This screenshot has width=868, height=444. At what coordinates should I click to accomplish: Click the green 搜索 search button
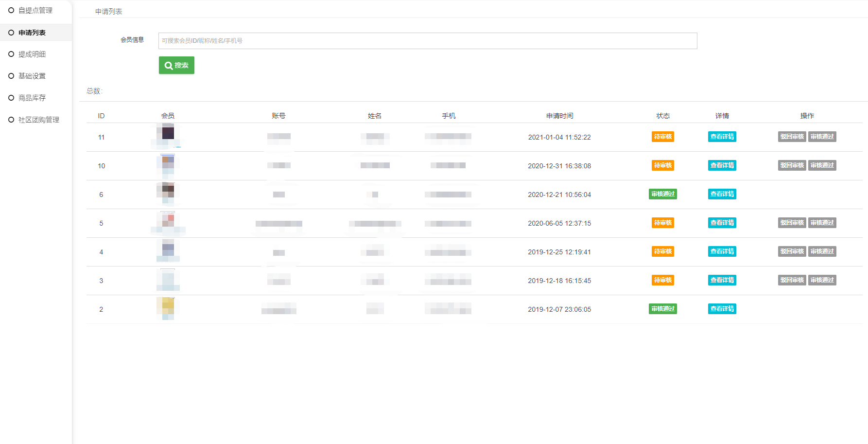[x=176, y=65]
